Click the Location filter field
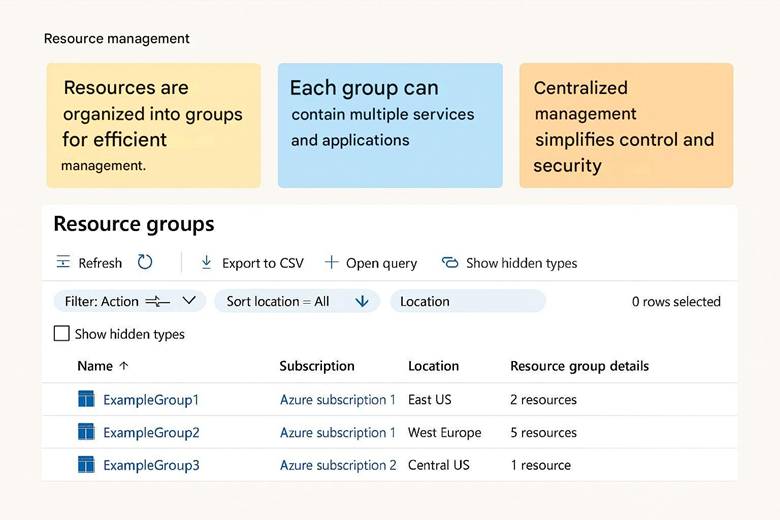Image resolution: width=780 pixels, height=520 pixels. point(467,301)
